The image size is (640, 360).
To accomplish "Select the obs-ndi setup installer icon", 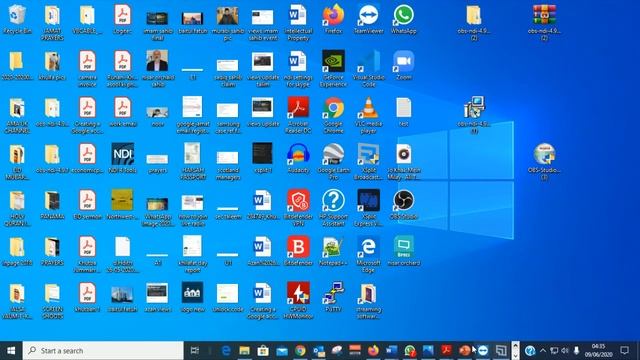I will click(x=474, y=115).
